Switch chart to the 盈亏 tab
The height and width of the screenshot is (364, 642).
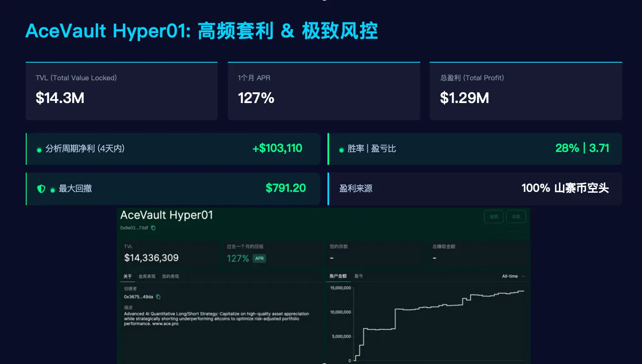pos(358,276)
